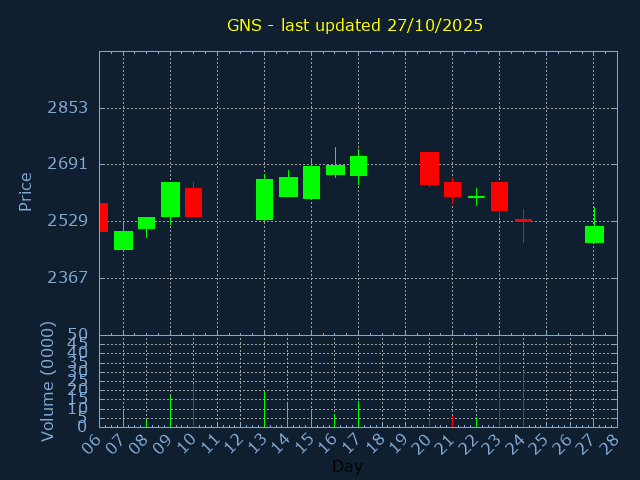Click the green candlestick on day 27
The width and height of the screenshot is (640, 480).
594,234
